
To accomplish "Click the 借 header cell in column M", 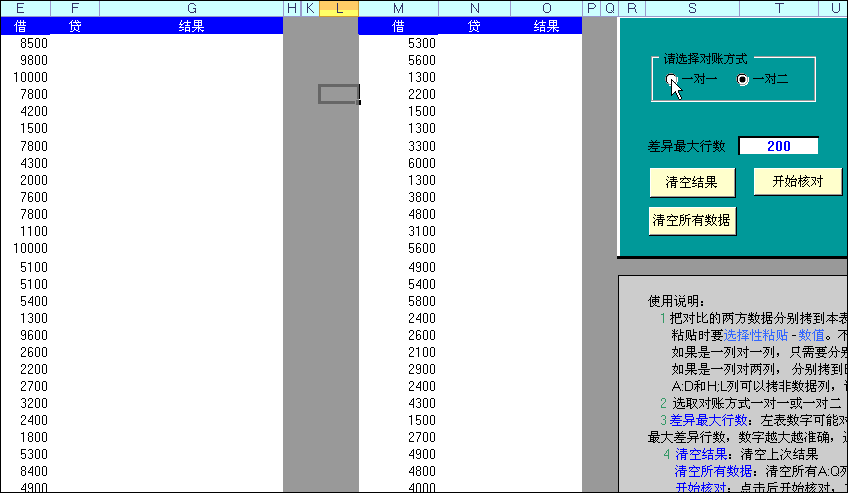I will pos(398,26).
